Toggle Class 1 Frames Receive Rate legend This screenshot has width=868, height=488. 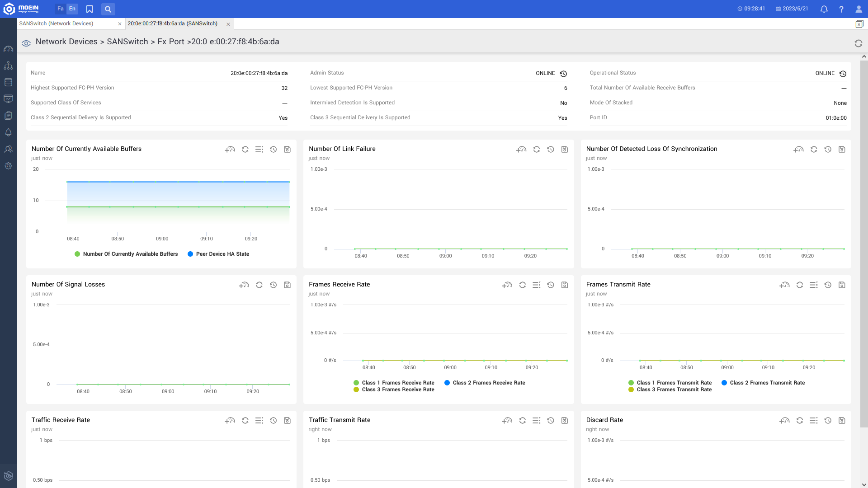tap(394, 383)
